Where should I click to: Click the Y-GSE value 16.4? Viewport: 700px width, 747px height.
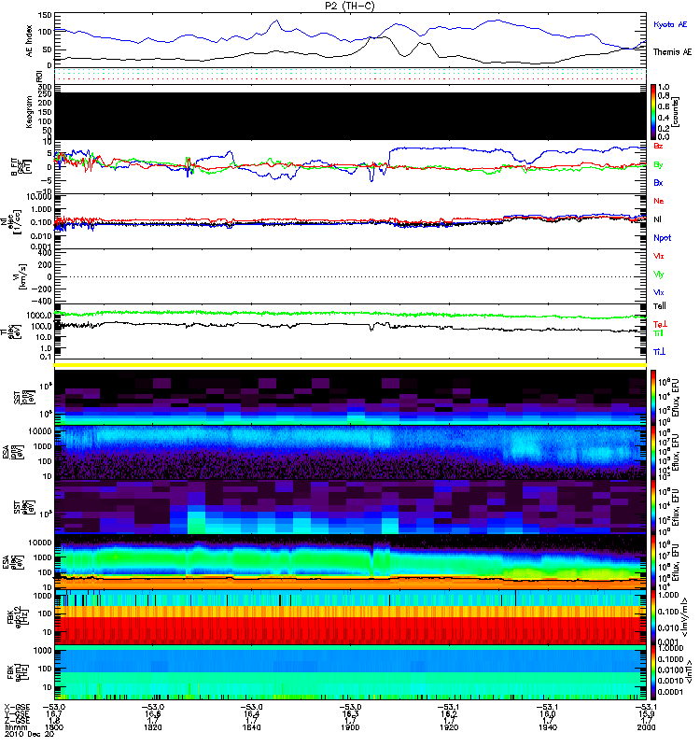tap(251, 713)
